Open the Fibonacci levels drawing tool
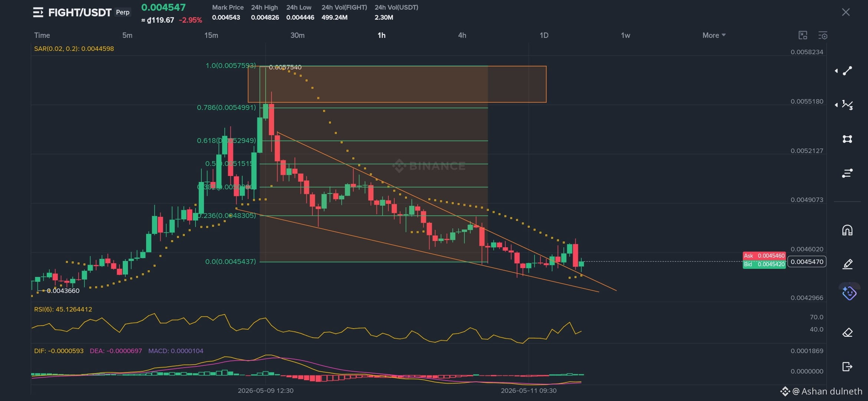 [x=848, y=173]
